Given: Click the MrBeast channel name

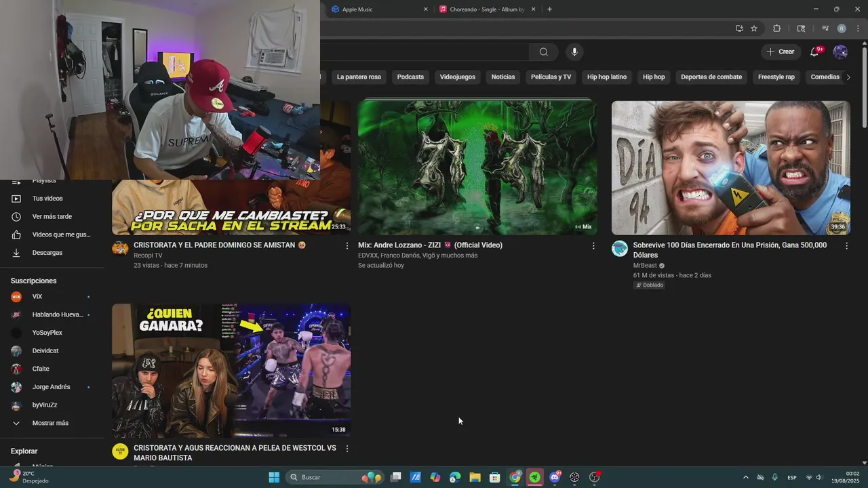Looking at the screenshot, I should tap(645, 266).
